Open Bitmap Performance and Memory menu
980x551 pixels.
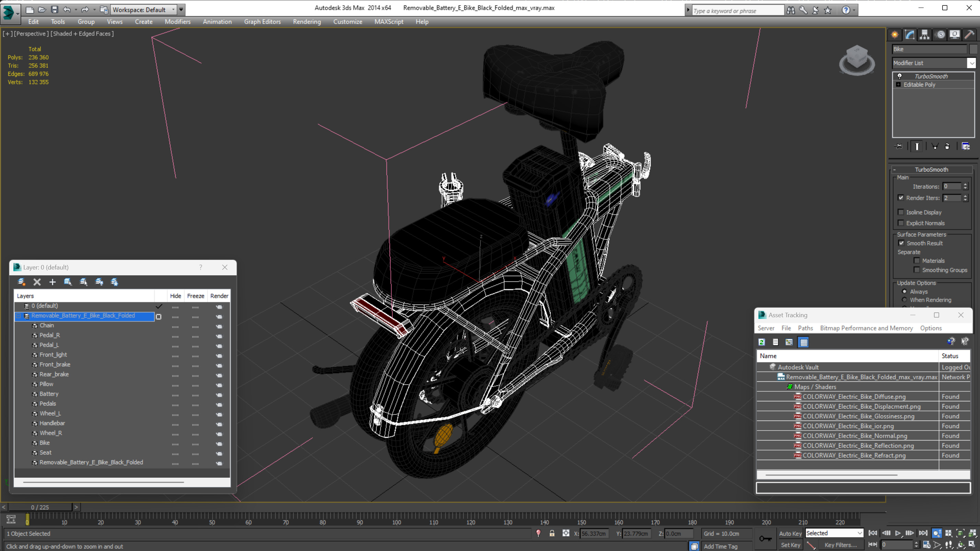(866, 328)
